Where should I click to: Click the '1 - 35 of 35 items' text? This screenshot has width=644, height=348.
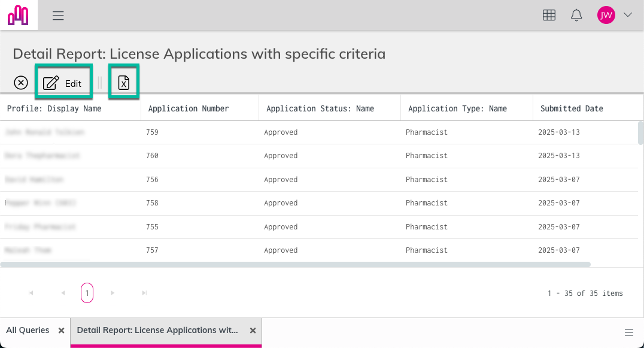coord(585,293)
